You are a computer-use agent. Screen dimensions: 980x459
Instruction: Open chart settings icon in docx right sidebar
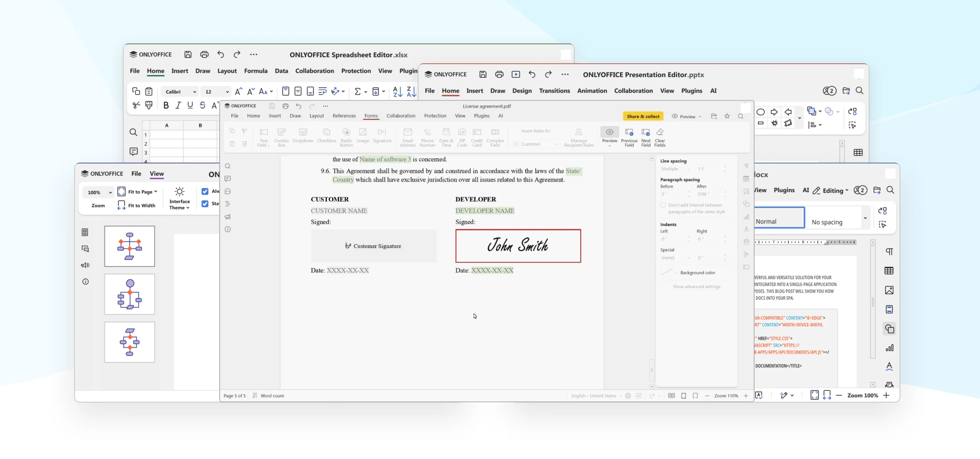[889, 348]
